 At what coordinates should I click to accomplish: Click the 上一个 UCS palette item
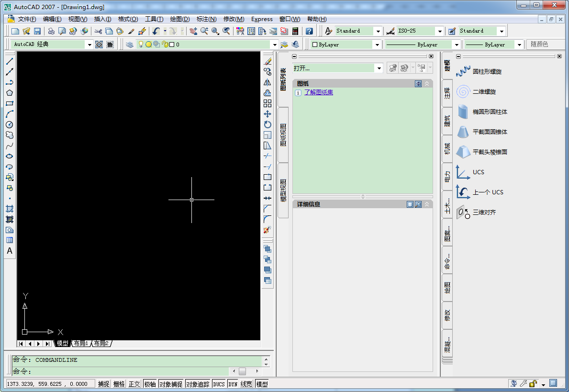480,192
